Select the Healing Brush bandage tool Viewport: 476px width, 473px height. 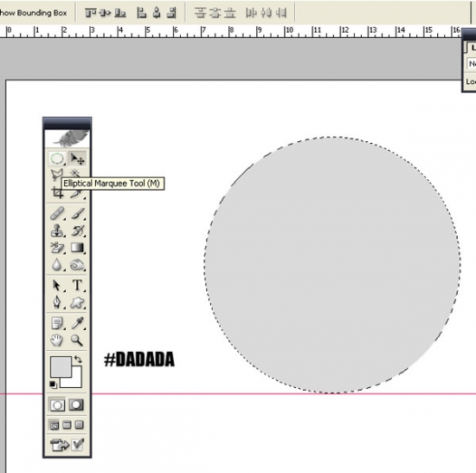tap(57, 213)
